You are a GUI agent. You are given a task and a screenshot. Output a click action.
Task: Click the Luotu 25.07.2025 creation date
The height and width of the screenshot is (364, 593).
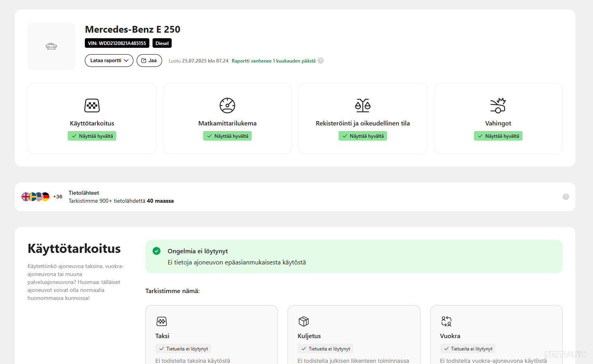coord(198,61)
